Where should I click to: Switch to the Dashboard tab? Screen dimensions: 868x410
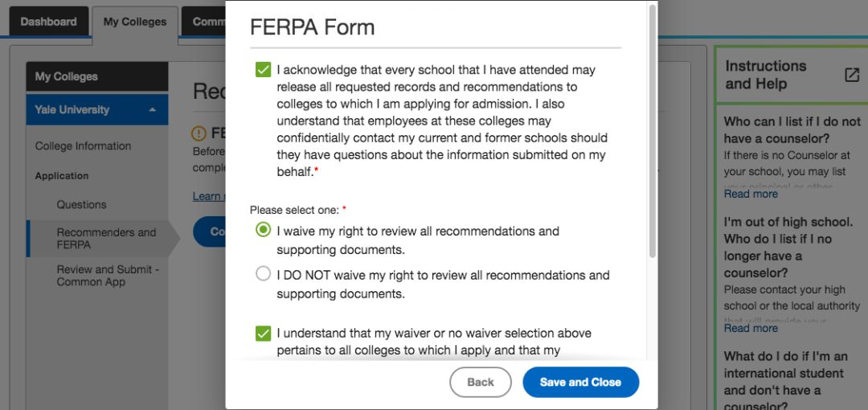tap(49, 22)
